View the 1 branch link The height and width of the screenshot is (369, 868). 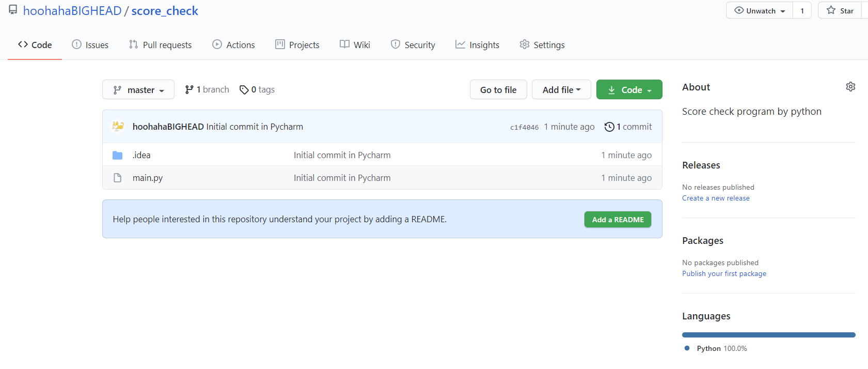point(207,89)
